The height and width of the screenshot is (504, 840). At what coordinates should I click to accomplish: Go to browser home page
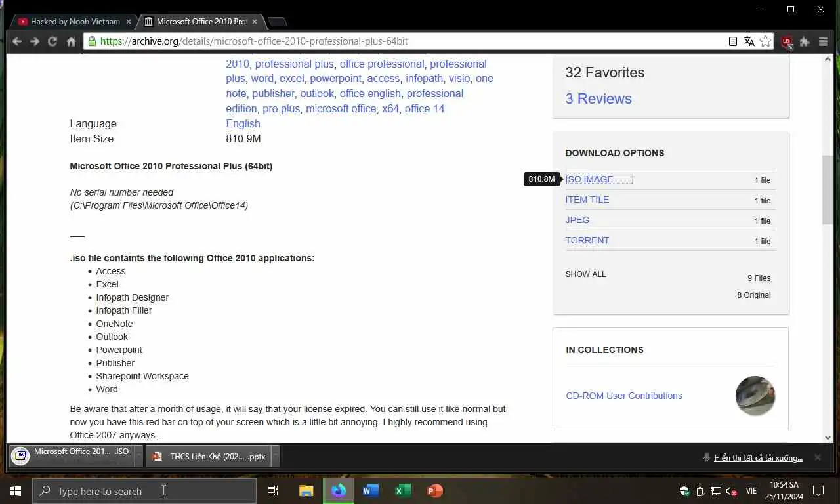pyautogui.click(x=71, y=41)
